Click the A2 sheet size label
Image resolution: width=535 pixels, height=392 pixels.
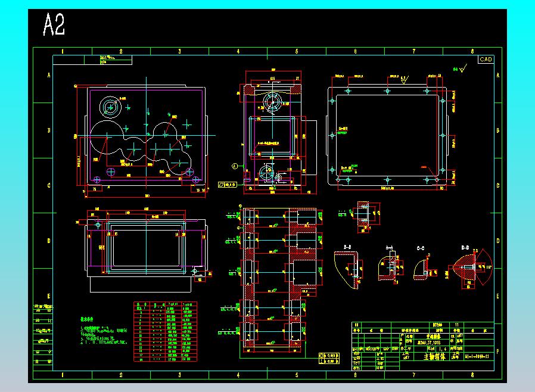[x=54, y=24]
